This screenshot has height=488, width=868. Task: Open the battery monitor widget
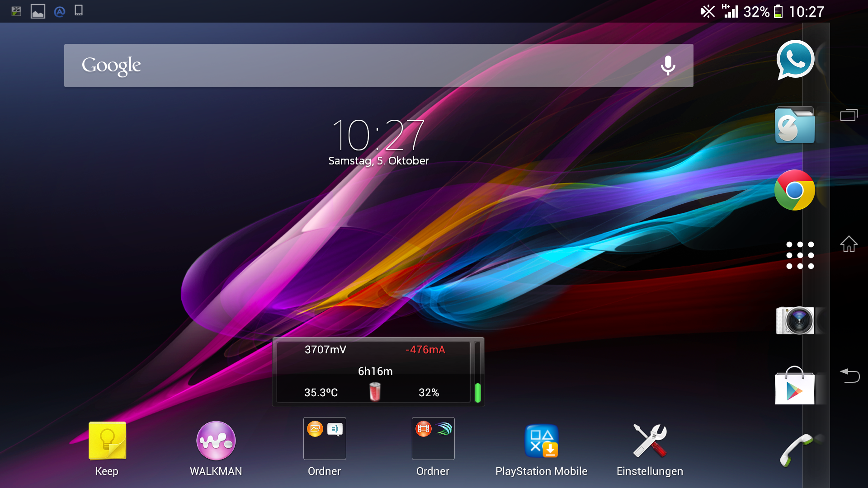pos(378,371)
